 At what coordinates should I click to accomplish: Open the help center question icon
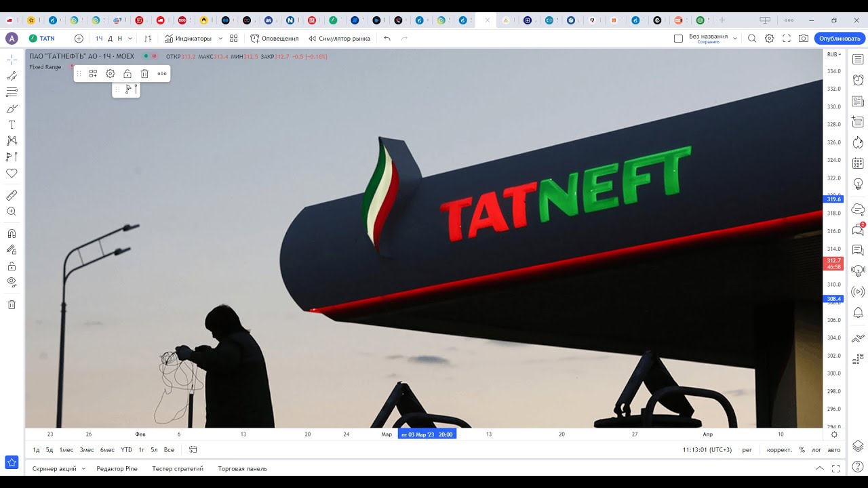(858, 466)
